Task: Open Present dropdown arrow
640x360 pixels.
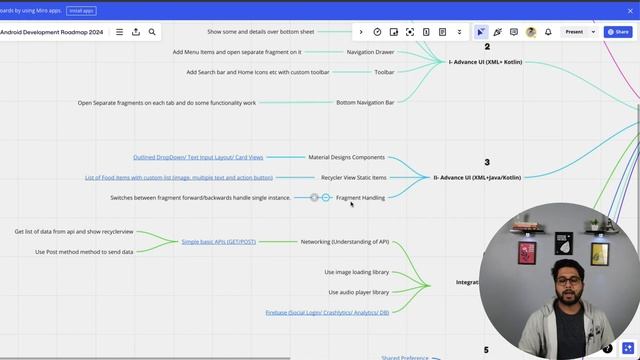Action: point(593,32)
